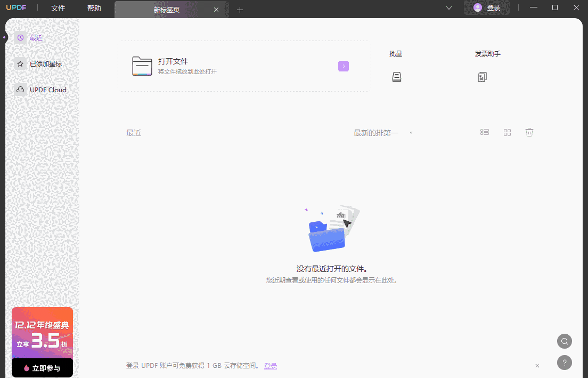Open the 文件 menu
This screenshot has height=378, width=588.
[58, 9]
